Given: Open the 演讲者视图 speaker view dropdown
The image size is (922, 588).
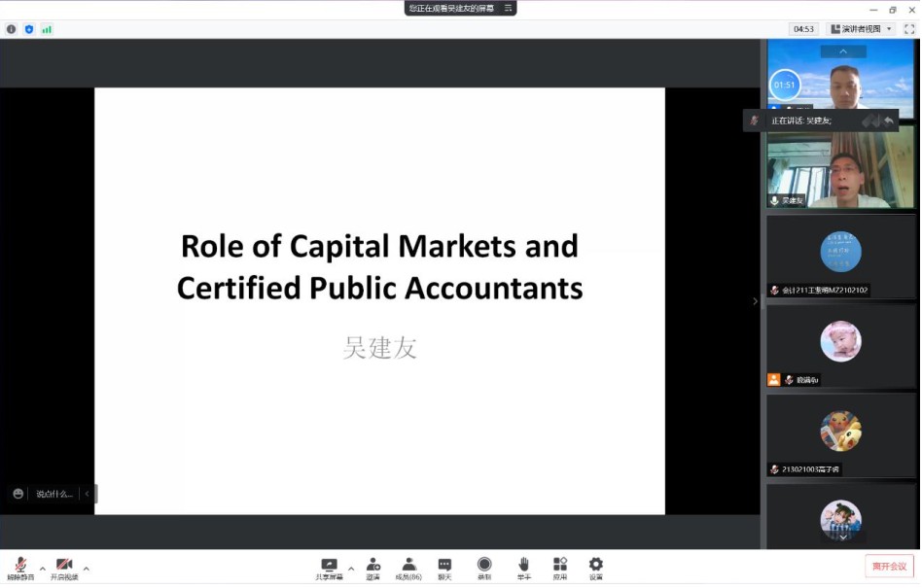Looking at the screenshot, I should click(862, 29).
